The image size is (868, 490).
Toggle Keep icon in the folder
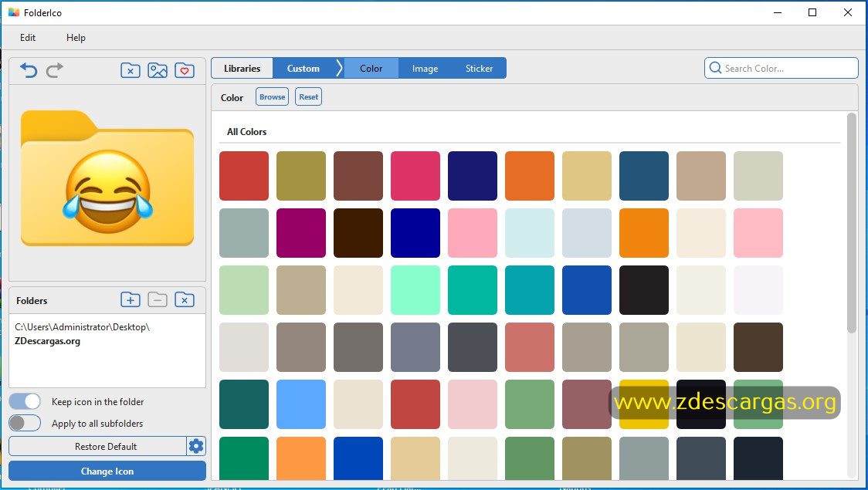(25, 401)
